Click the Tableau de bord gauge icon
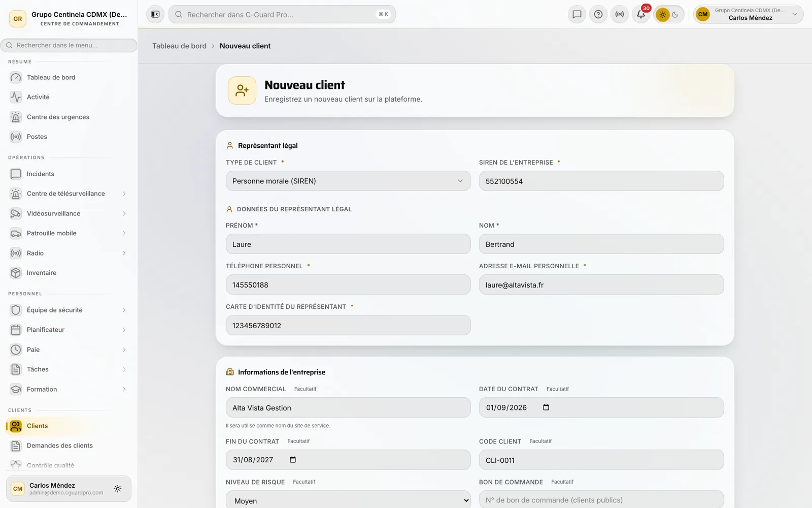This screenshot has width=812, height=508. [x=16, y=77]
